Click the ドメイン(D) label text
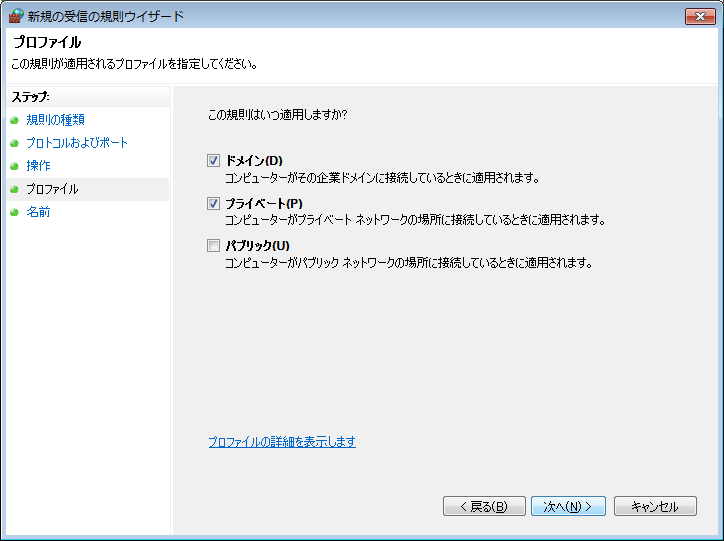Screen dimensions: 724x541 click(x=254, y=161)
